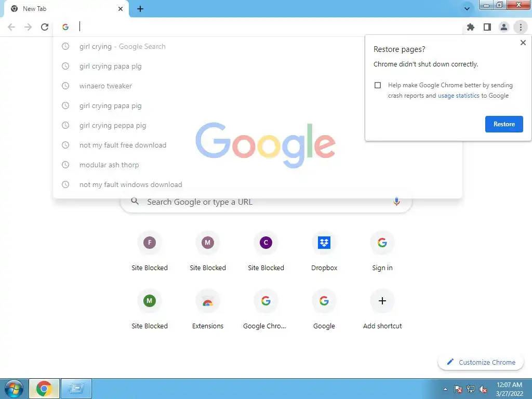Select suggestion 'girl crying papa pig'
The width and height of the screenshot is (532, 399).
[x=258, y=105]
